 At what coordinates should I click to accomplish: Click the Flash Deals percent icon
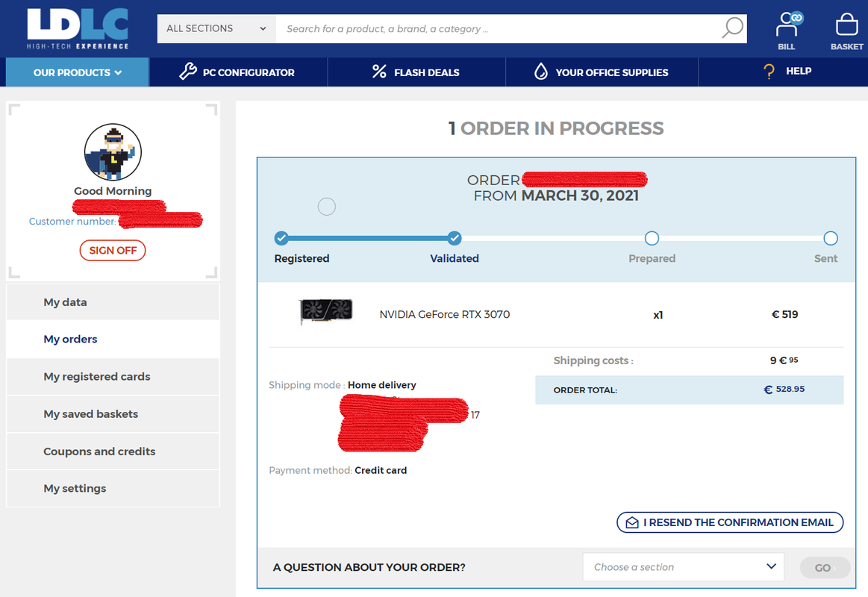tap(379, 72)
